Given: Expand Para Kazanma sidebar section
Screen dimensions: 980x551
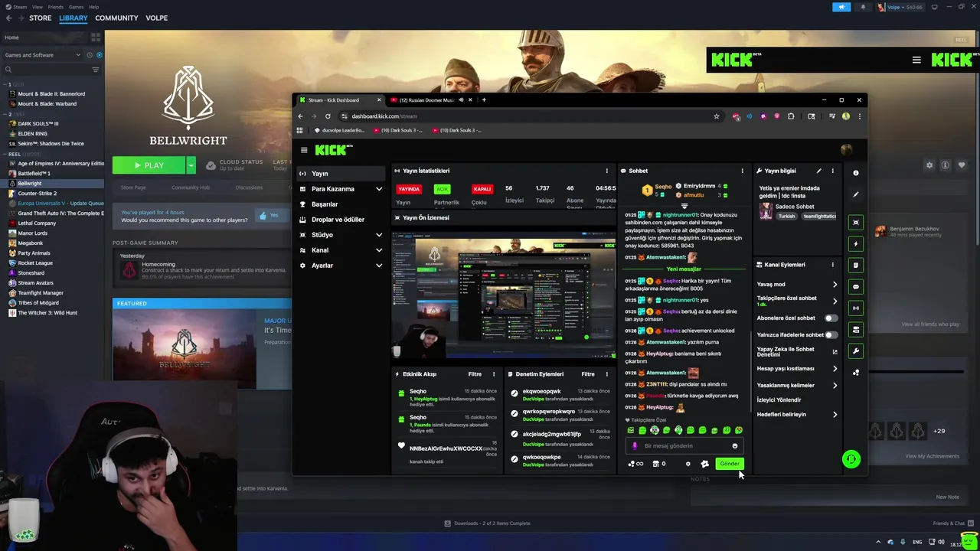Looking at the screenshot, I should click(x=379, y=189).
